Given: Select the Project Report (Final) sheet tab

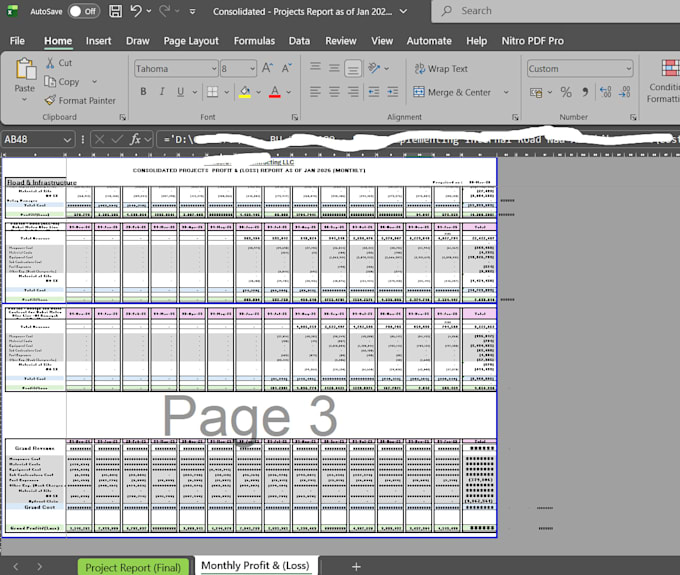Looking at the screenshot, I should (133, 567).
